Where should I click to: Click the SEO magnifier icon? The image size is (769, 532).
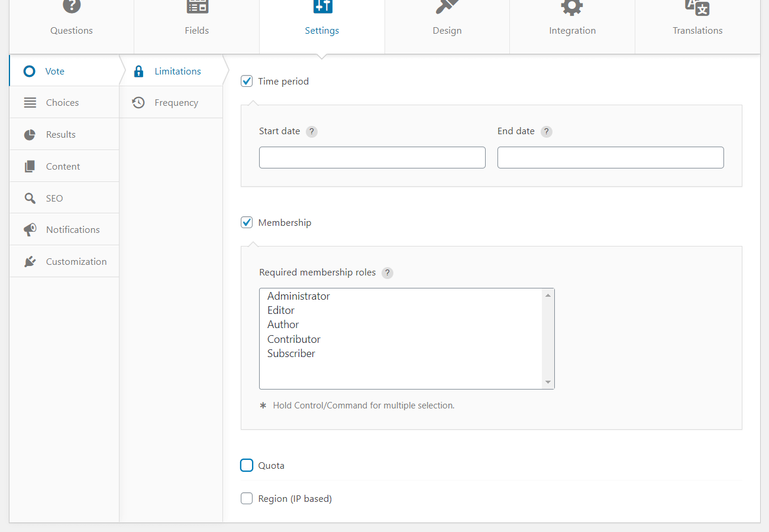point(30,199)
